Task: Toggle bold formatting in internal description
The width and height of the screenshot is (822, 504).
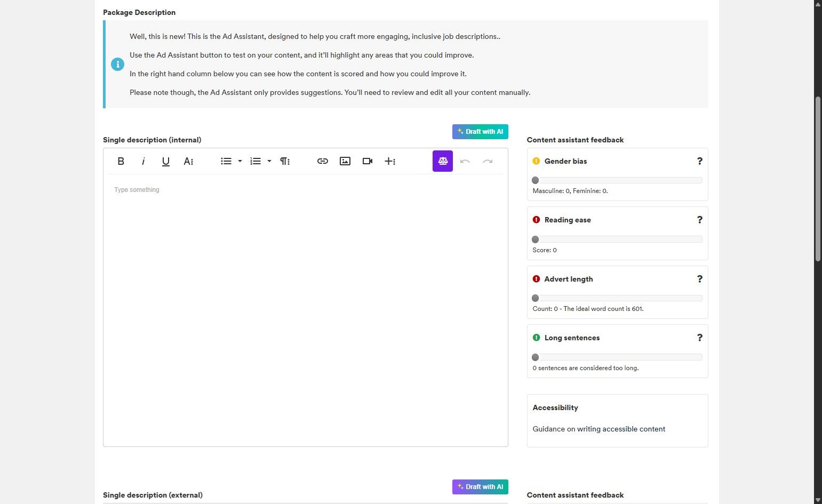Action: [121, 161]
